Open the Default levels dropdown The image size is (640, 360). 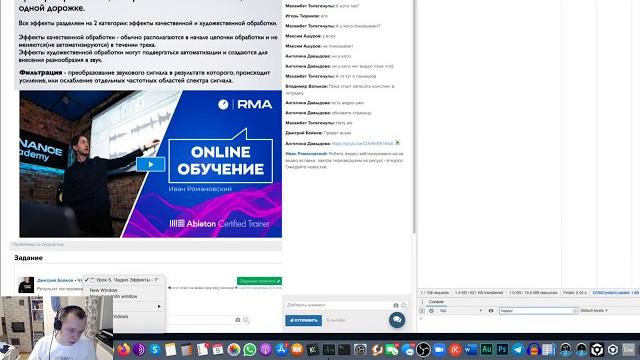tap(594, 311)
